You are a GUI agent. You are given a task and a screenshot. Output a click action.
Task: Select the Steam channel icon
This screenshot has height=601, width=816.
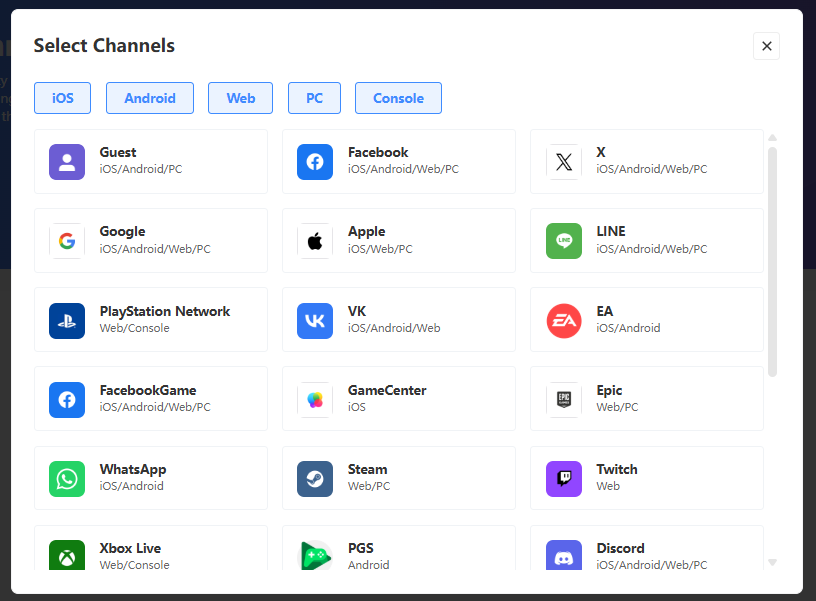tap(315, 478)
